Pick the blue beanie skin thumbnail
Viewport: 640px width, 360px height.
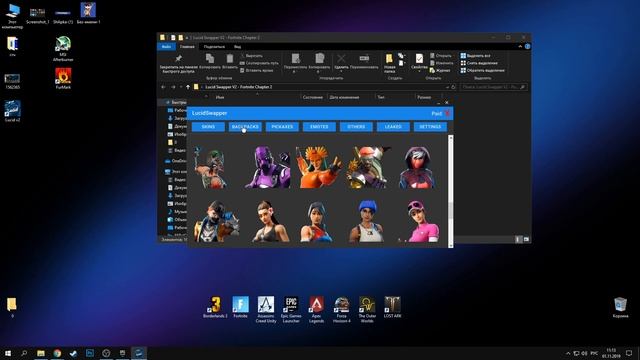point(367,221)
